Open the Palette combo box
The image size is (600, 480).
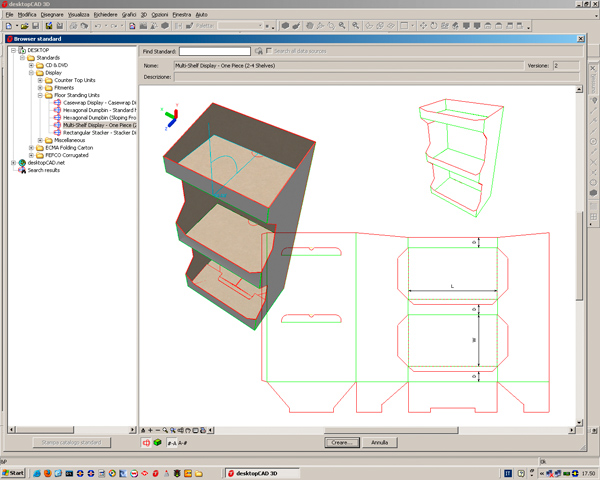point(241,26)
